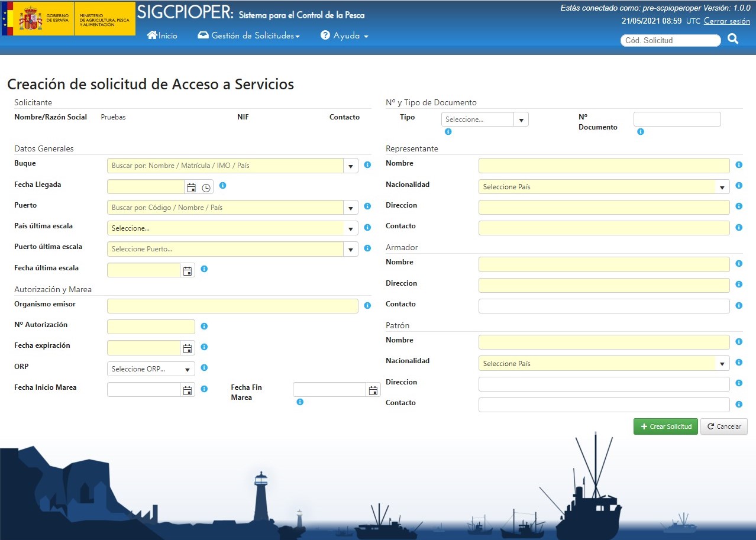Click the info icon under Nº Documento

641,132
